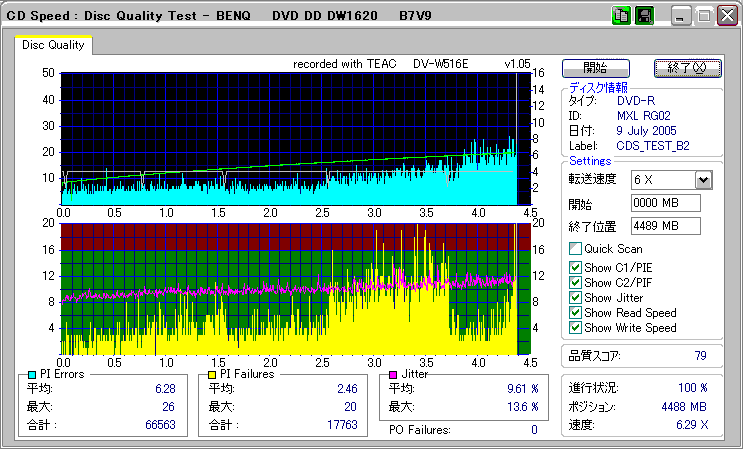The image size is (743, 449).
Task: Click the cyan PI Errors legend swatch
Action: pos(33,374)
